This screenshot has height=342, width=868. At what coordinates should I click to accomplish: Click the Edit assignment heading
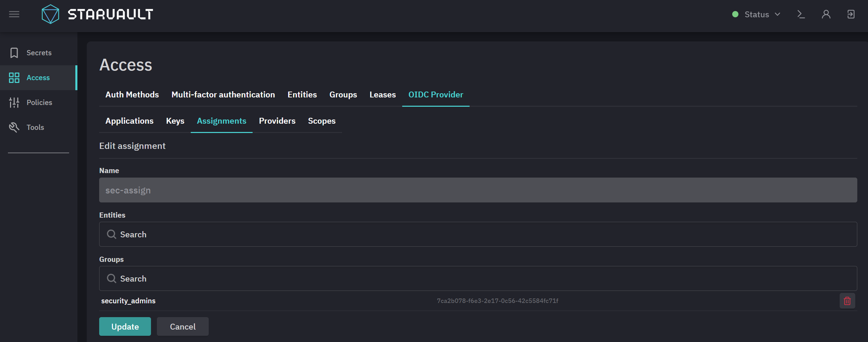point(132,146)
